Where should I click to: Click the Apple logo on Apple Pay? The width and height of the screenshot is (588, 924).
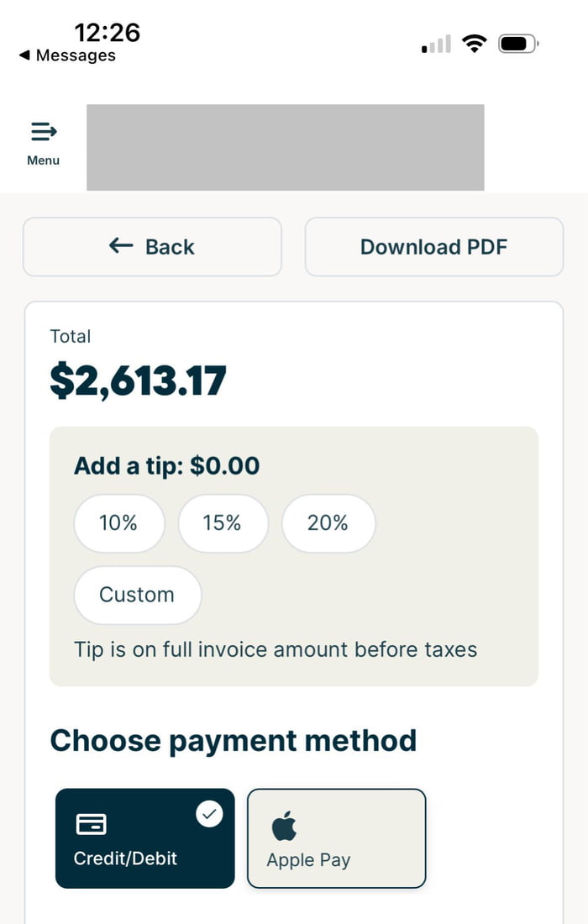click(x=285, y=824)
